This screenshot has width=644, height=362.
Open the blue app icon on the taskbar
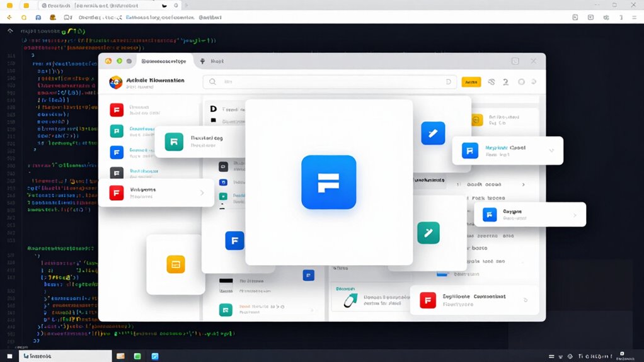[x=155, y=356]
